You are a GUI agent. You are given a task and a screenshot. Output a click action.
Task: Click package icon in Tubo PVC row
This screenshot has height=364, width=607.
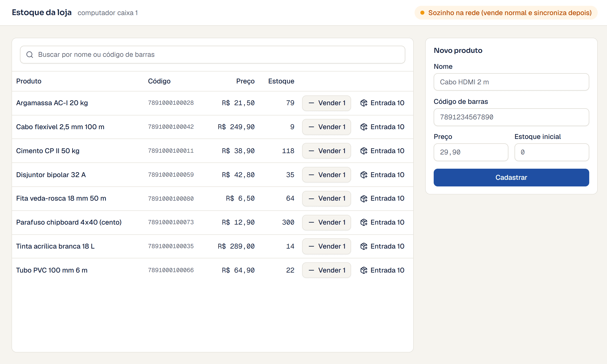coord(364,270)
